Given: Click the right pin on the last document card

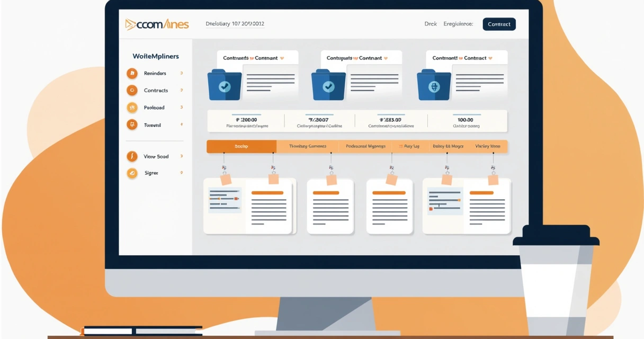Looking at the screenshot, I should tap(493, 180).
